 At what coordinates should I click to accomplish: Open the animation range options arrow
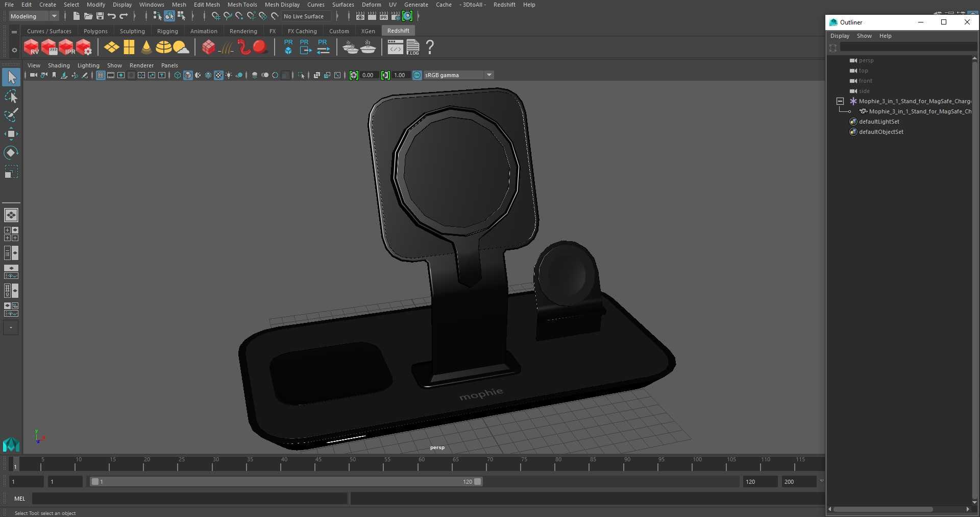click(821, 481)
